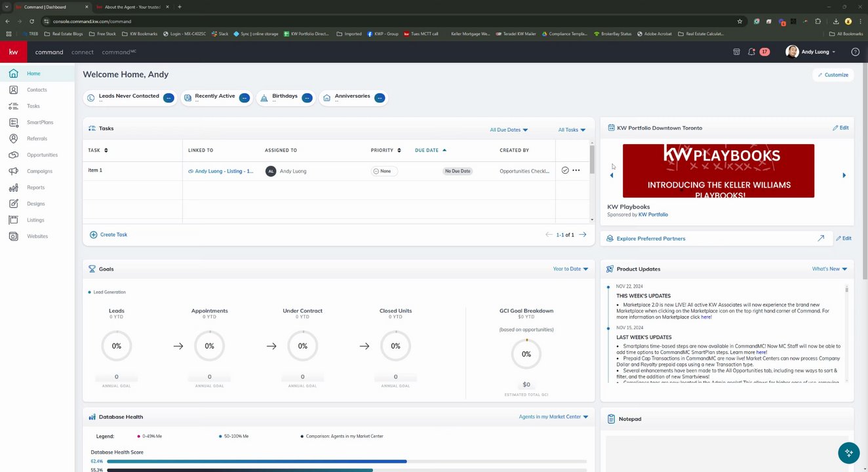Open the more options menu for Item 1
The image size is (868, 472).
[x=576, y=170]
